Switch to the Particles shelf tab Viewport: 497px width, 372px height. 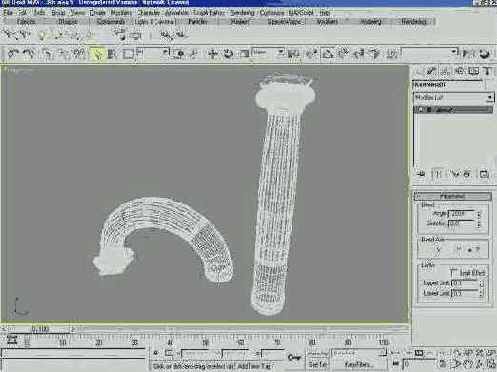click(197, 22)
